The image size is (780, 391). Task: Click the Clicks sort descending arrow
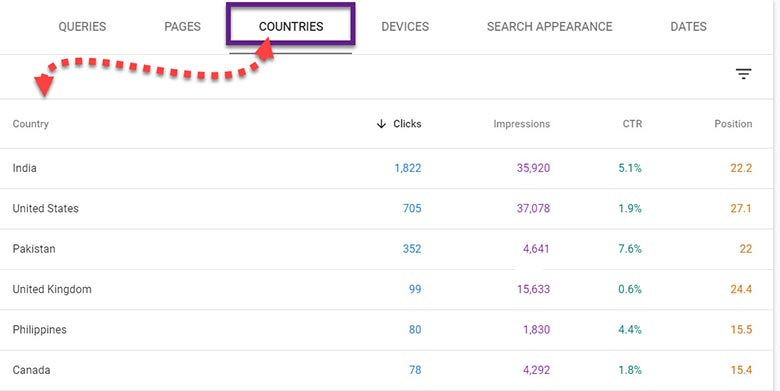tap(381, 124)
